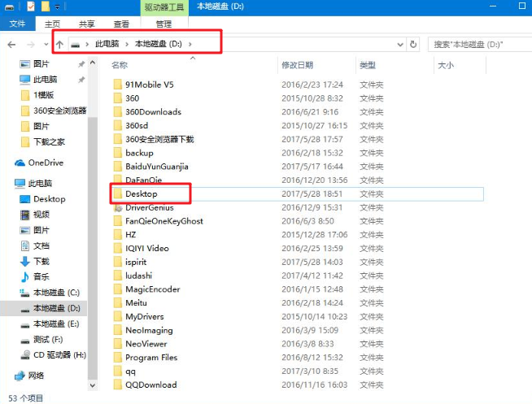
Task: Open 本地磁盘 (E:) in sidebar
Action: point(56,324)
